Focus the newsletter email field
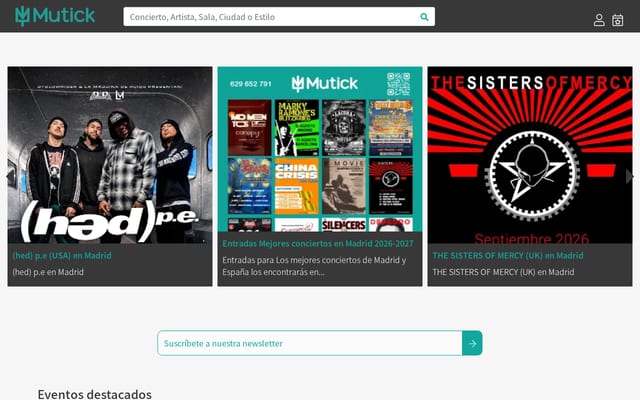 (310, 343)
